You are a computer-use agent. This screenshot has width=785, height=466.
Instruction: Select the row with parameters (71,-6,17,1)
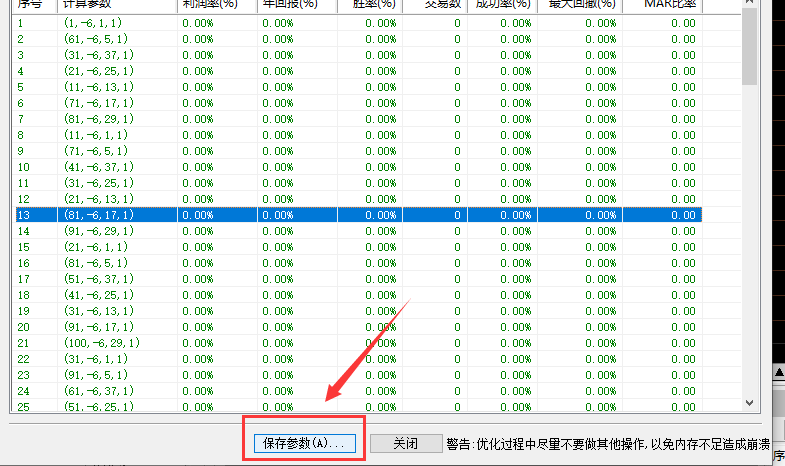pos(358,103)
